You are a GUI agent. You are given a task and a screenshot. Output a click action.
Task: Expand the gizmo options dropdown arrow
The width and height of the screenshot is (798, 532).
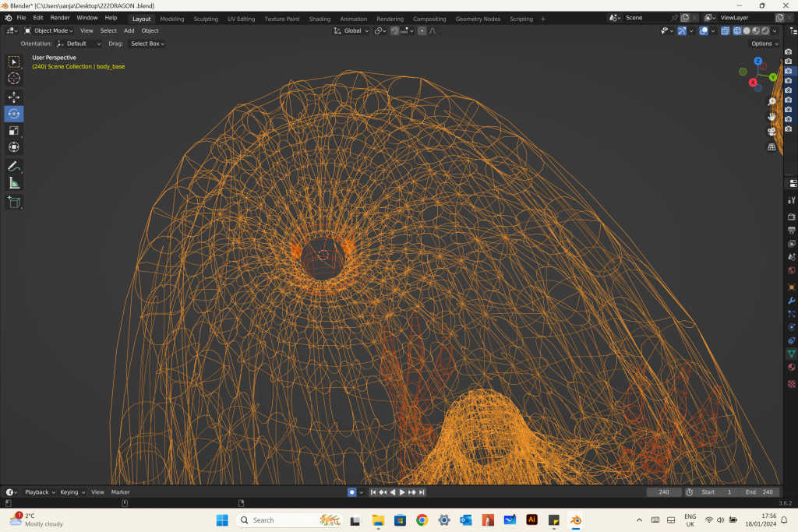pos(691,31)
